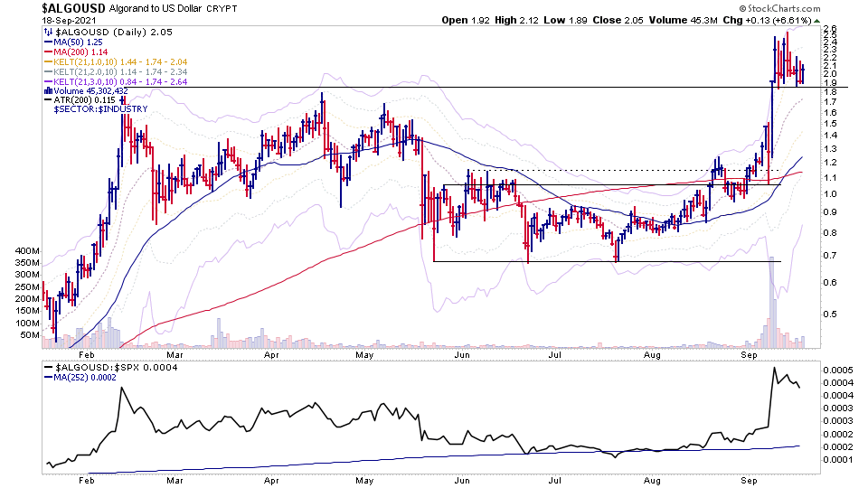The width and height of the screenshot is (868, 488).
Task: Click the 0.0001 ratio axis label
Action: coord(837,459)
